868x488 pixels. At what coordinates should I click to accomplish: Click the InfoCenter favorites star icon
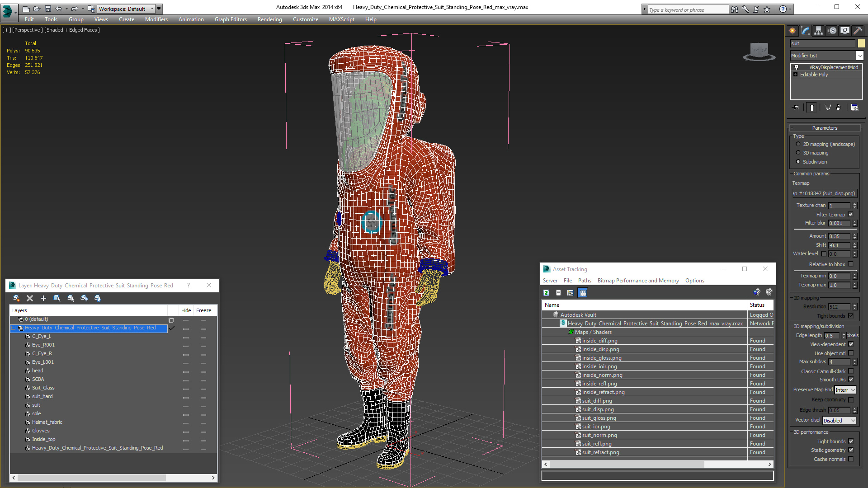767,9
